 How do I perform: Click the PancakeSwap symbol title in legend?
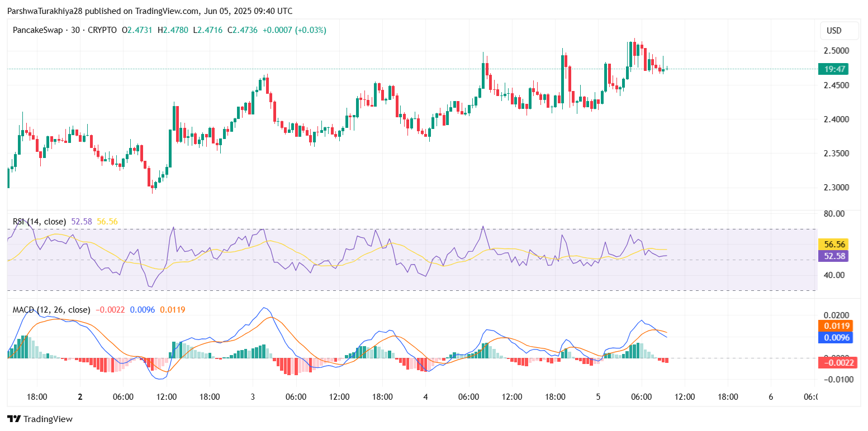[x=36, y=30]
